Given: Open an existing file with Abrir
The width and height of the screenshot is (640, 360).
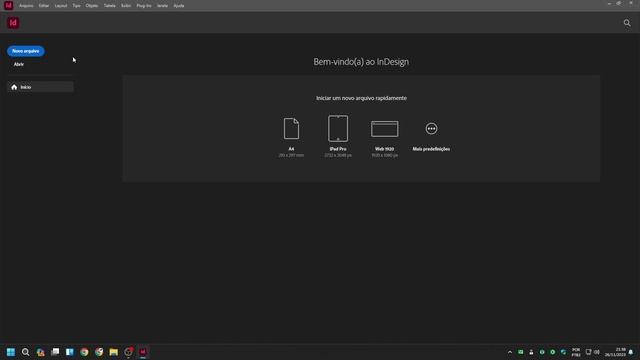Looking at the screenshot, I should 19,64.
